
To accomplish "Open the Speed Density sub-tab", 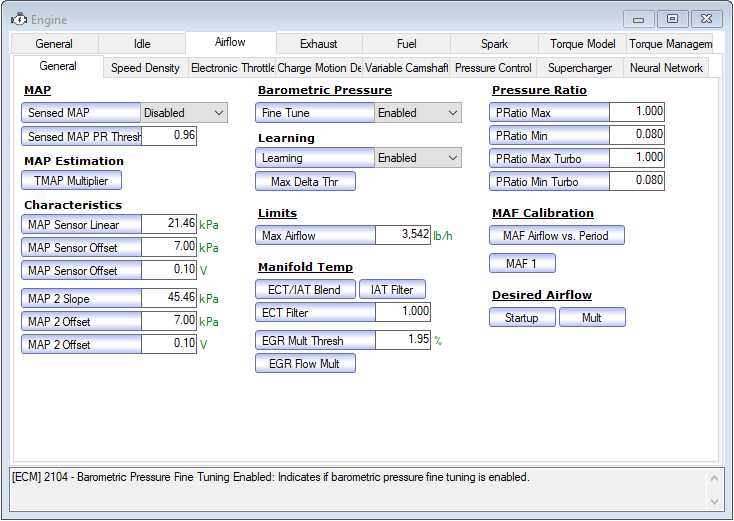I will click(x=145, y=68).
